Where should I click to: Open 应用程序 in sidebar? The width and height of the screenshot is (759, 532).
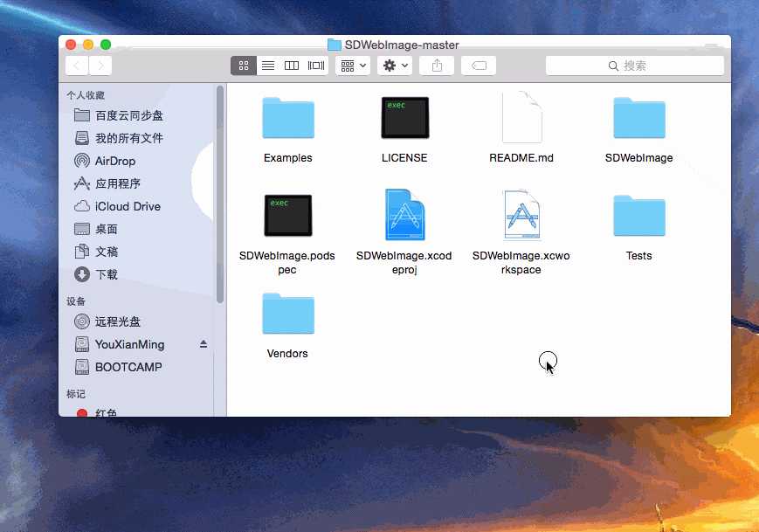tap(138, 183)
